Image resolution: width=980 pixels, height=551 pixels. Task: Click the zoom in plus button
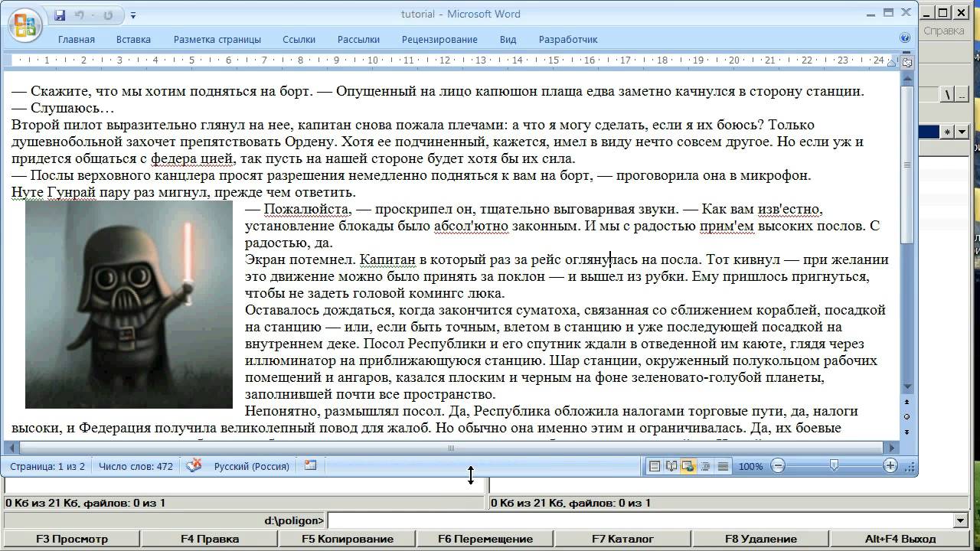(890, 465)
